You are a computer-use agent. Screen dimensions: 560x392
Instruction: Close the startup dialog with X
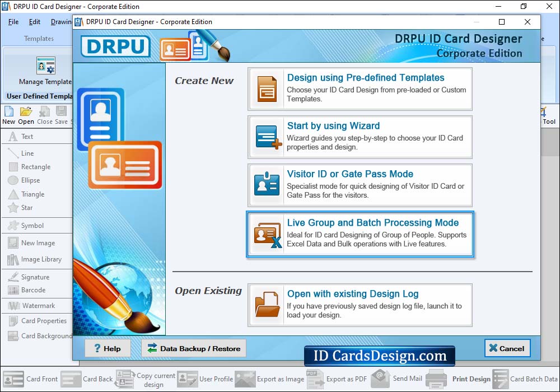click(527, 22)
